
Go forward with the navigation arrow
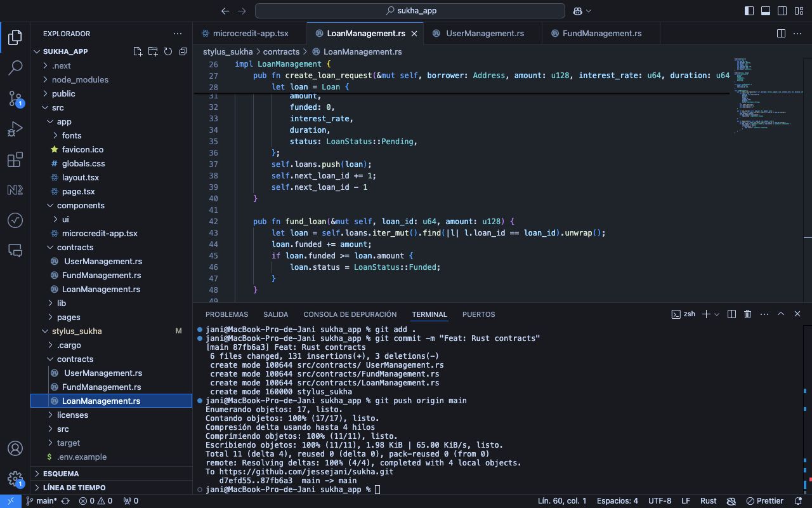pyautogui.click(x=242, y=11)
